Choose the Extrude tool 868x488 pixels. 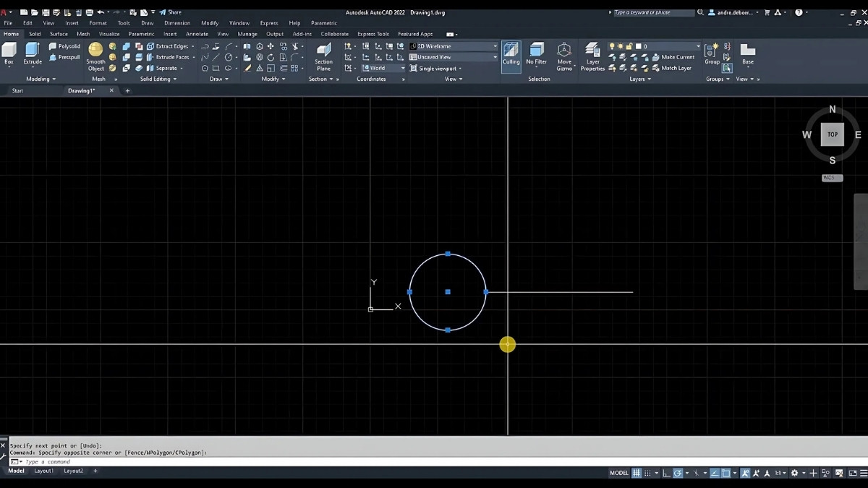point(33,53)
